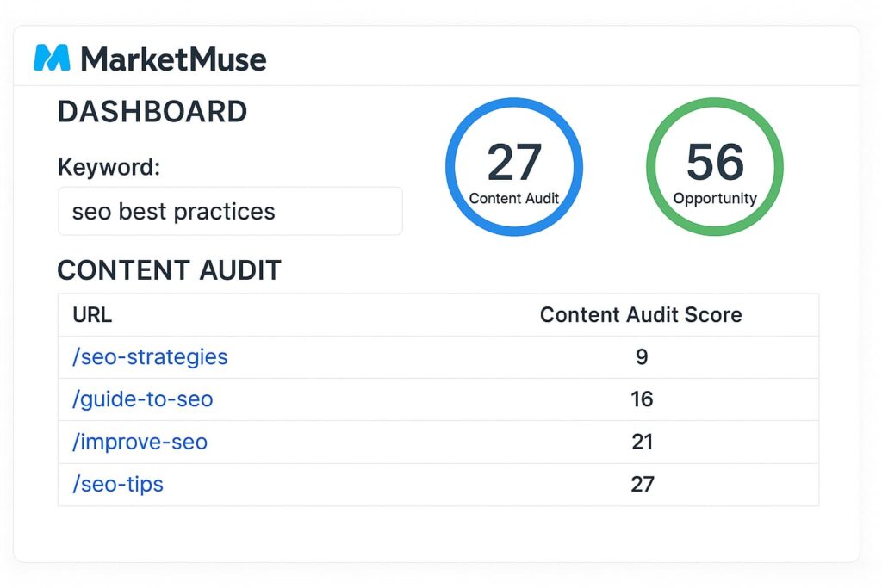
Task: Click the score 21 for /improve-seo
Action: coord(642,442)
